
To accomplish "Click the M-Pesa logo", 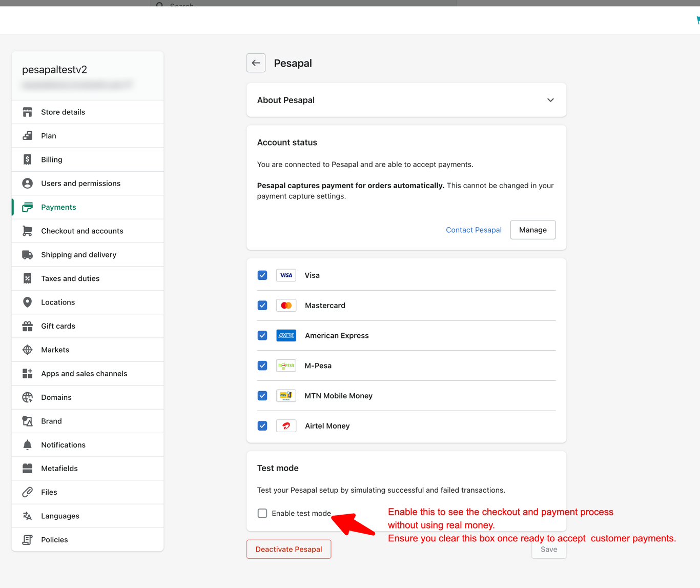I will (286, 366).
